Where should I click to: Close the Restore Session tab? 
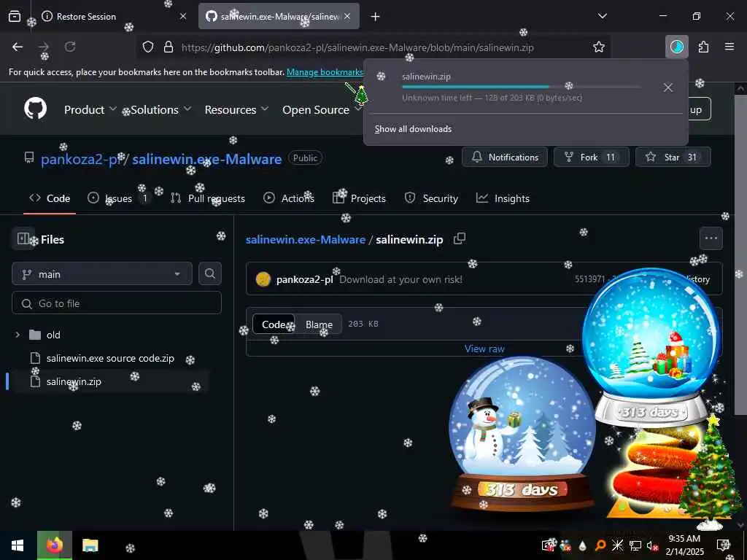click(x=183, y=16)
